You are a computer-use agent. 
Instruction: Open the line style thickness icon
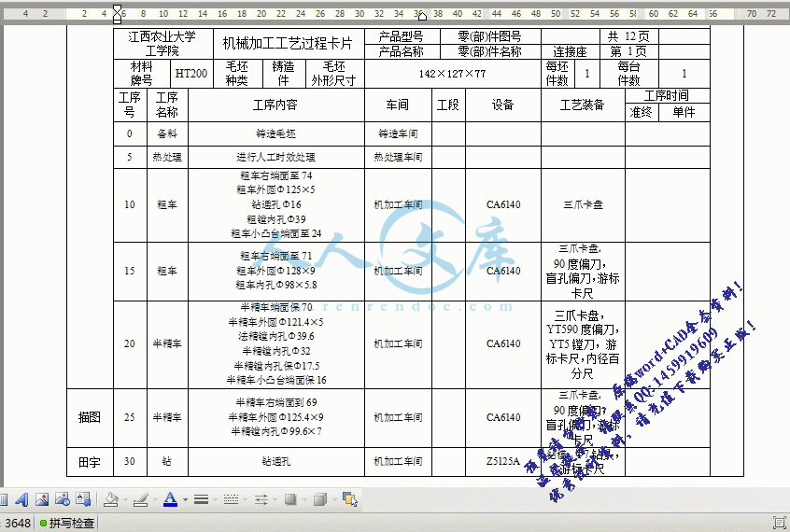point(201,499)
